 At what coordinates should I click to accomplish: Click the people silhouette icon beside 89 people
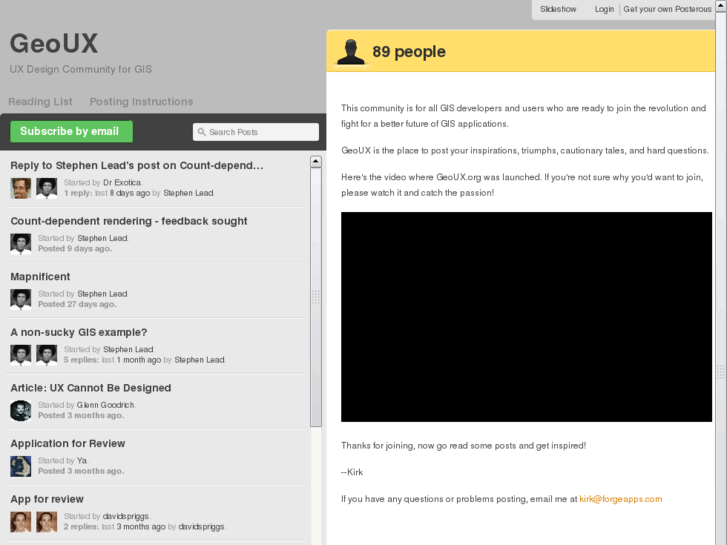point(351,51)
